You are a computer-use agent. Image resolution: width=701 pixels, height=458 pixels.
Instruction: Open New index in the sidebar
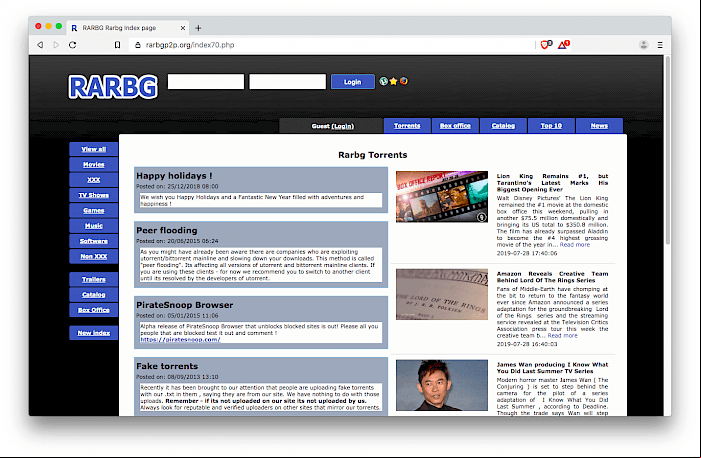(x=94, y=333)
